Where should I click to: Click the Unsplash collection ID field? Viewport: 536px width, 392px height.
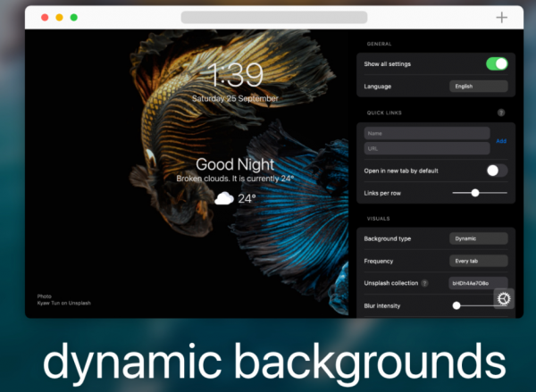(478, 283)
